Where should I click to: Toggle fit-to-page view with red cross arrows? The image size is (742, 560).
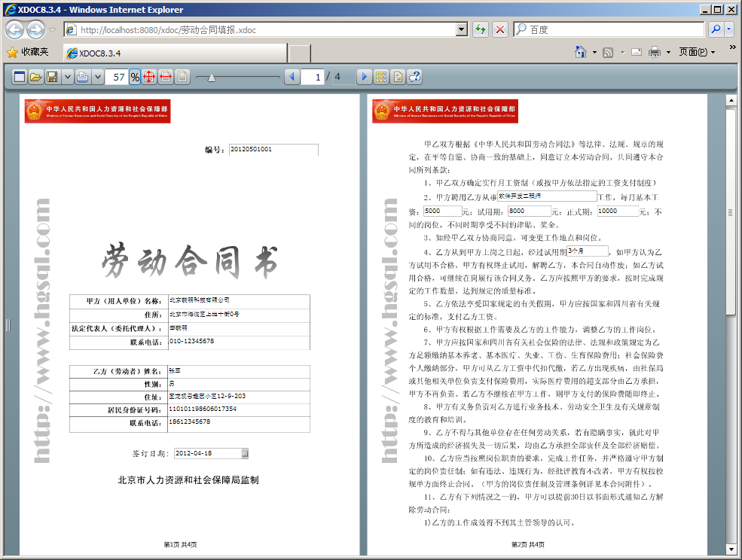tap(149, 77)
